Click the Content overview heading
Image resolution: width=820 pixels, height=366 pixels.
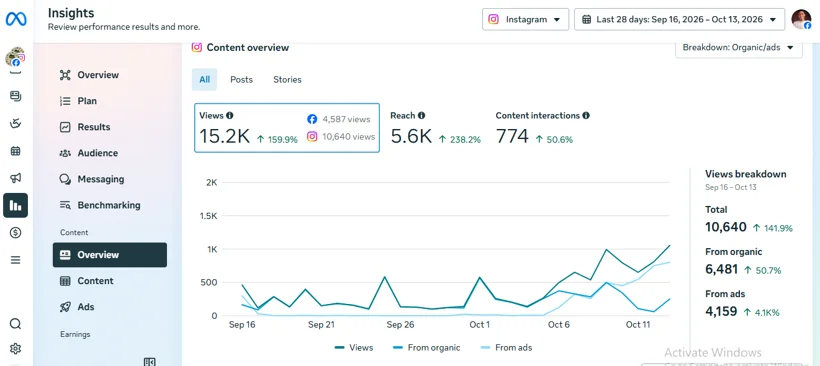coord(247,48)
